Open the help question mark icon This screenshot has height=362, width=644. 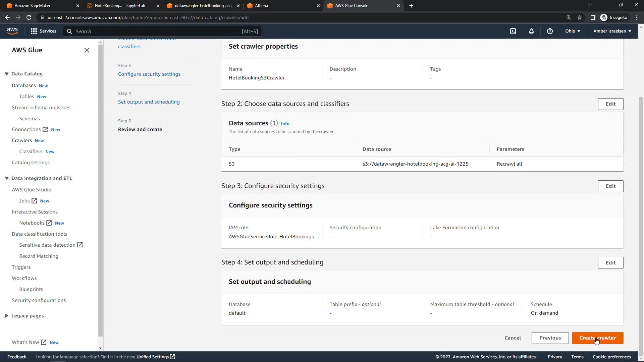click(x=550, y=31)
